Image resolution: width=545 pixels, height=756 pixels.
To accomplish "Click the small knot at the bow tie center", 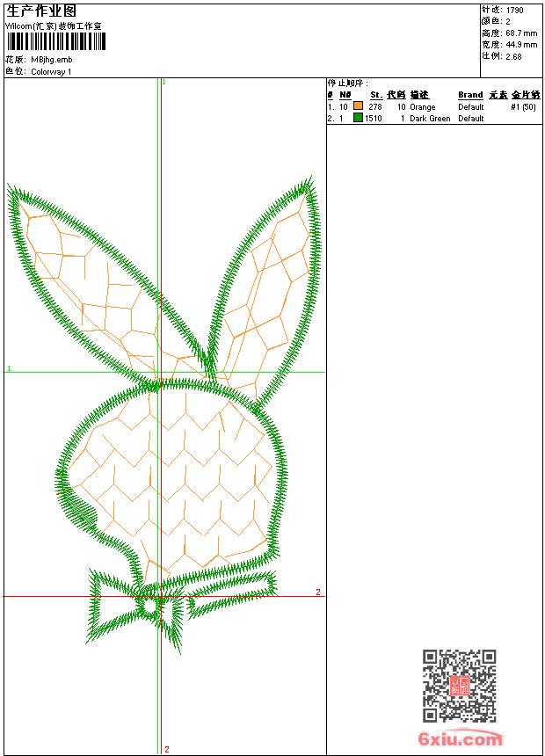I will pos(149,605).
